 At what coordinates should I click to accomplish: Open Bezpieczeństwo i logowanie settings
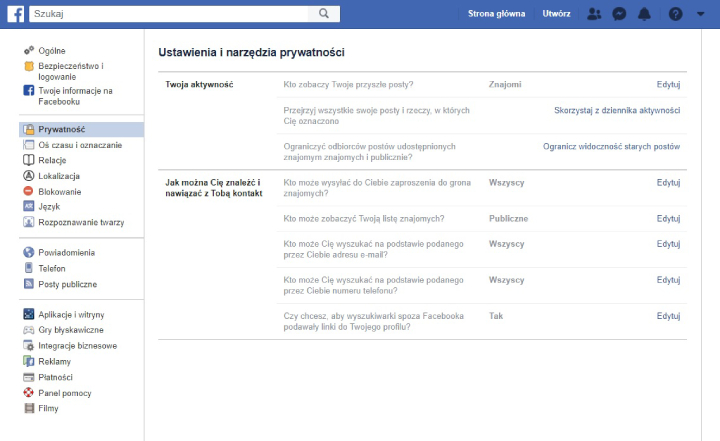(x=71, y=71)
